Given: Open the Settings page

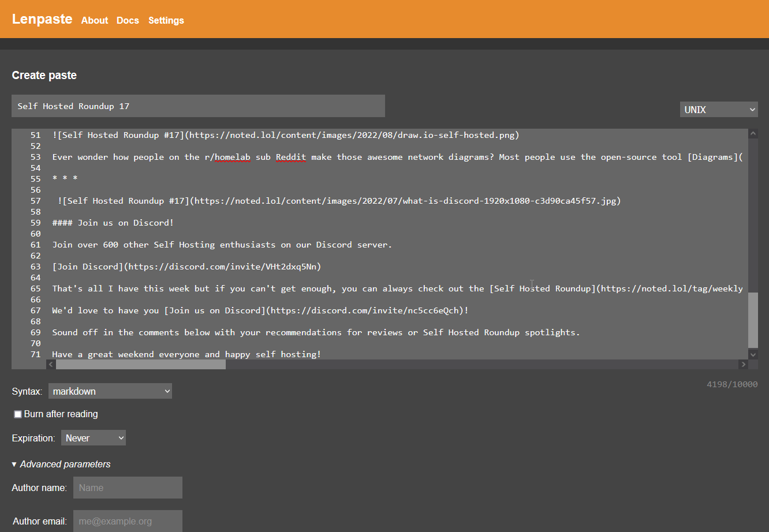Looking at the screenshot, I should coord(166,20).
